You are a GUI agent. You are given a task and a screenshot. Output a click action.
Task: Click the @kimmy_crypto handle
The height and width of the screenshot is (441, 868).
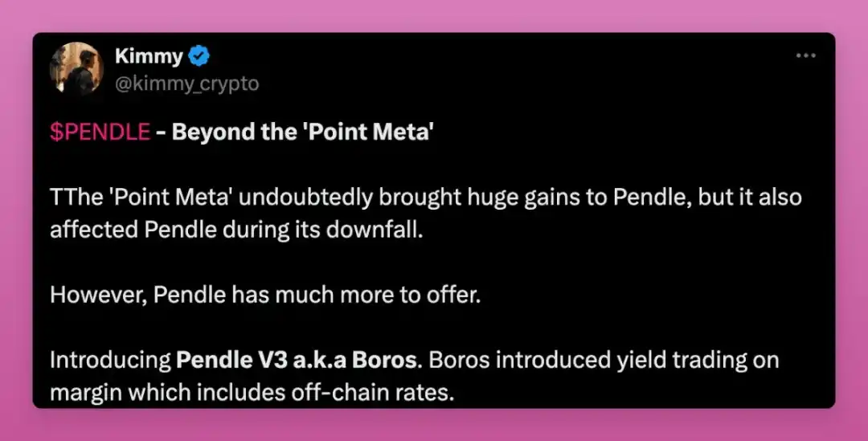tap(187, 84)
